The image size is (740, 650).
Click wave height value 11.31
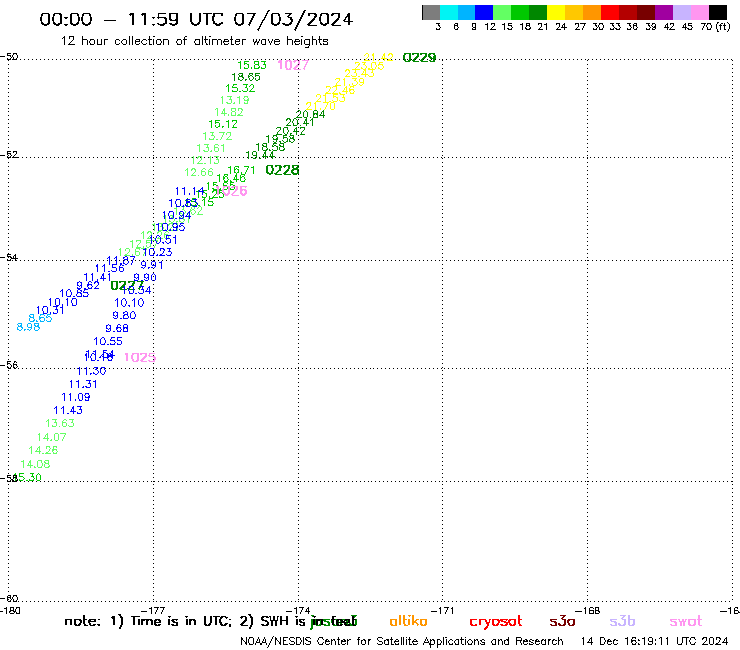pos(83,384)
